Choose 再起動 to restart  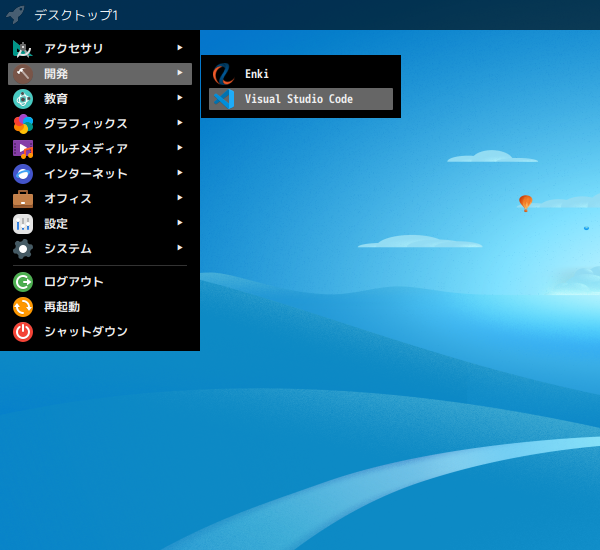click(100, 307)
